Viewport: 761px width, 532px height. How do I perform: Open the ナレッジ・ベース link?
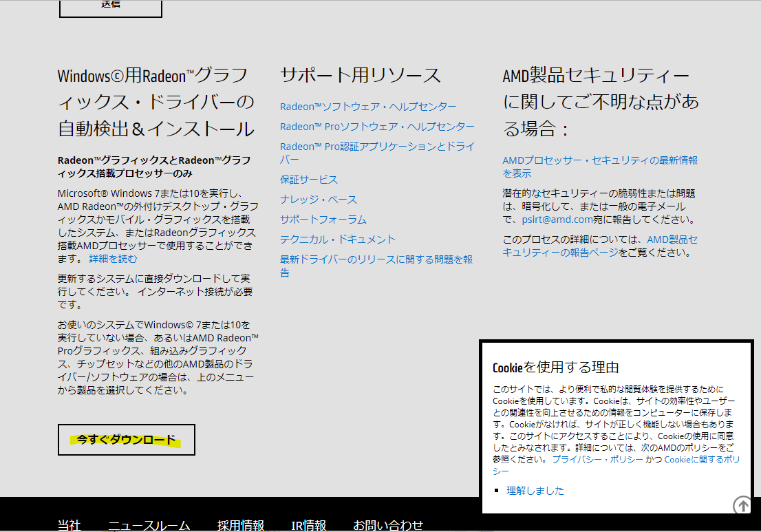[x=319, y=200]
